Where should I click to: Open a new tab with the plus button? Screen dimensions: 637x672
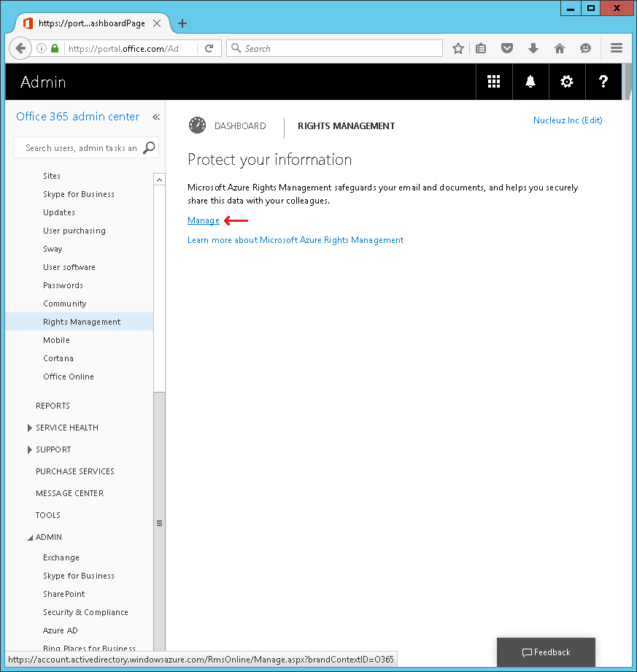(182, 23)
